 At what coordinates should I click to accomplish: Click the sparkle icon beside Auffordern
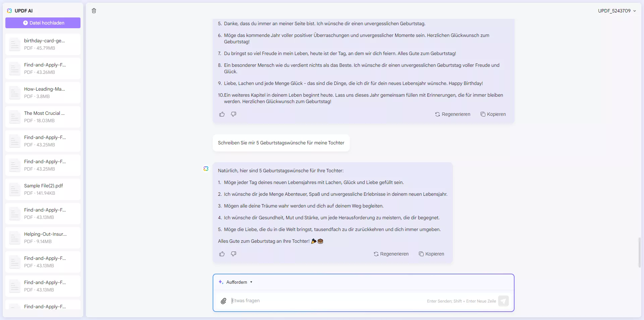[x=221, y=282]
